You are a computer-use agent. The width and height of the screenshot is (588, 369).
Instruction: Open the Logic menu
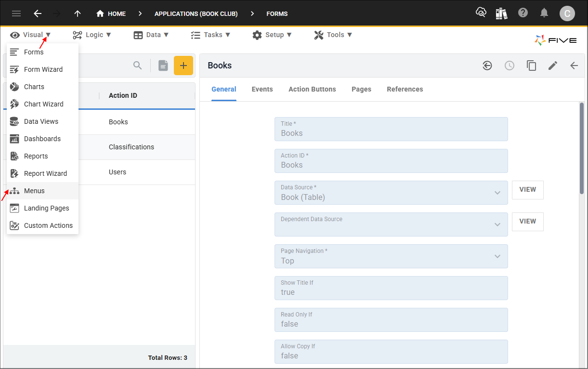pyautogui.click(x=92, y=35)
